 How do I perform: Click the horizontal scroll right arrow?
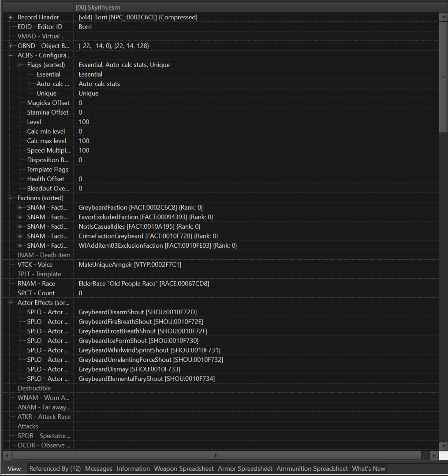tap(434, 455)
